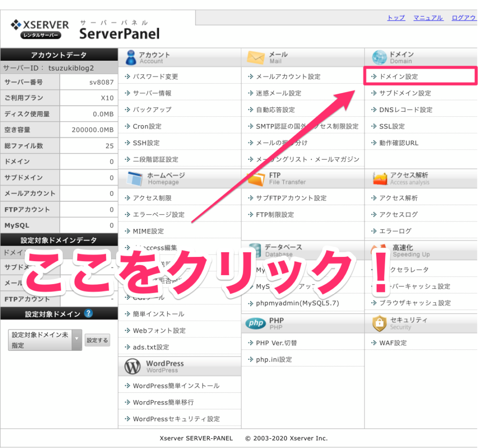478x448 pixels.
Task: Open PHP Ver.切替
Action: [x=276, y=343]
